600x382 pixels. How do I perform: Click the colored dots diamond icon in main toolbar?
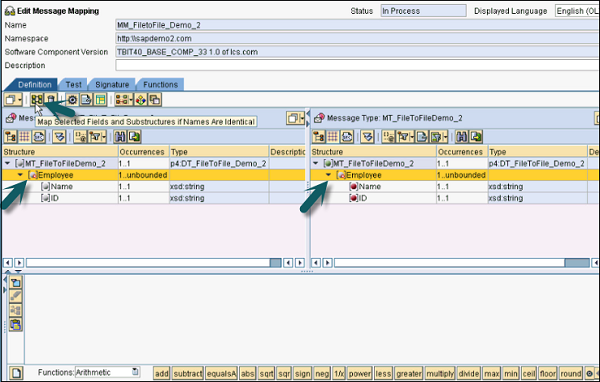140,100
